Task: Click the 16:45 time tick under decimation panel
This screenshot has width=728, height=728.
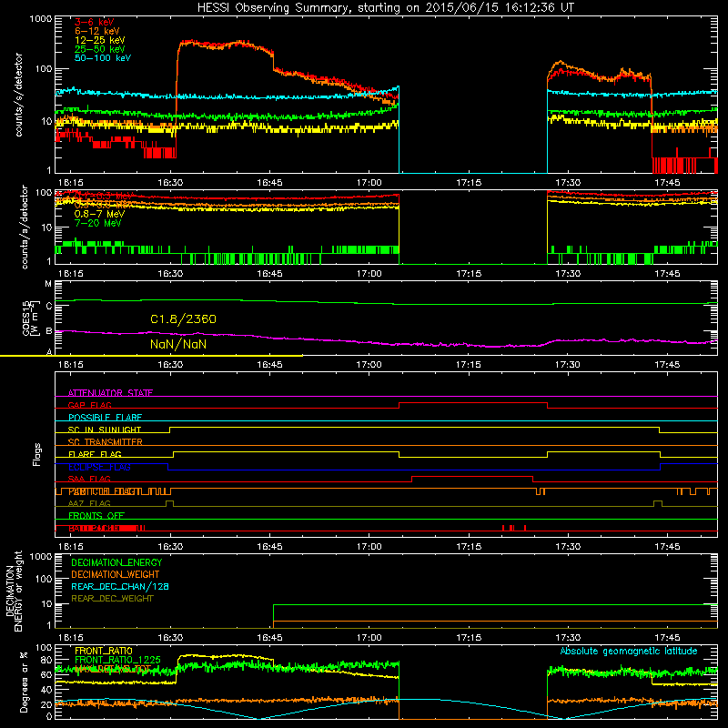Action: [269, 638]
